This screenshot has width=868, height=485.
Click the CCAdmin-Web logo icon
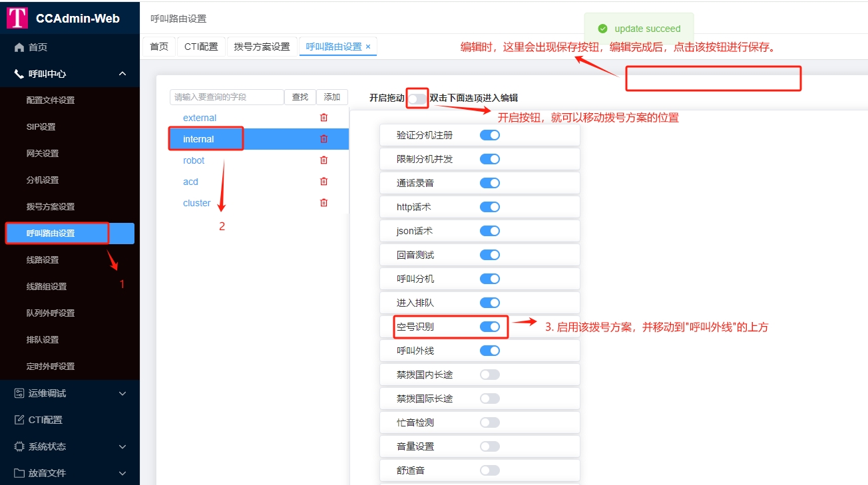18,17
